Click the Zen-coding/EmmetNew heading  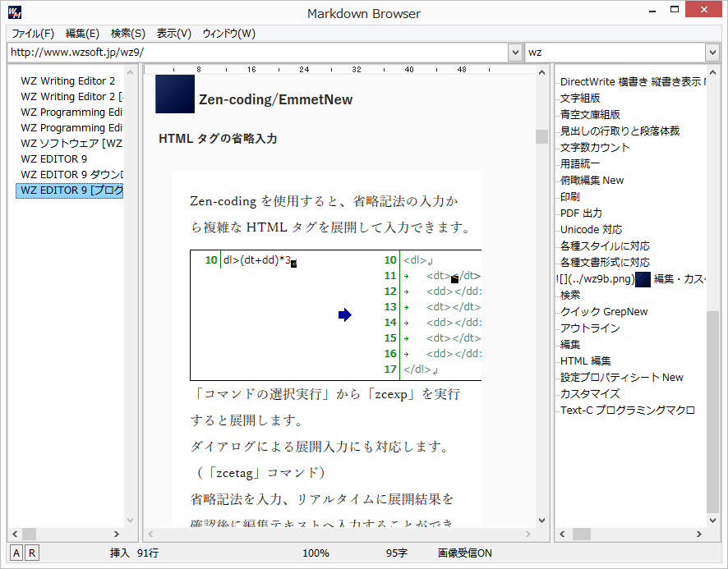pyautogui.click(x=276, y=99)
